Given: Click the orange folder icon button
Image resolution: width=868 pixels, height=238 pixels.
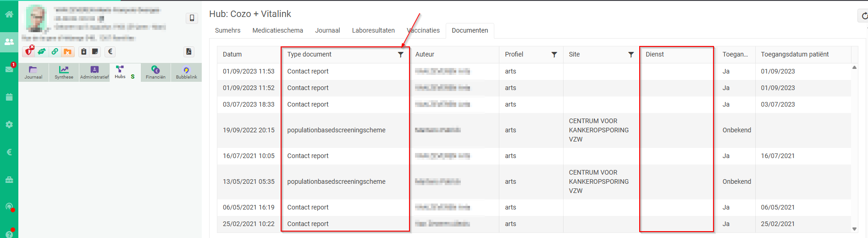Looking at the screenshot, I should pos(67,51).
